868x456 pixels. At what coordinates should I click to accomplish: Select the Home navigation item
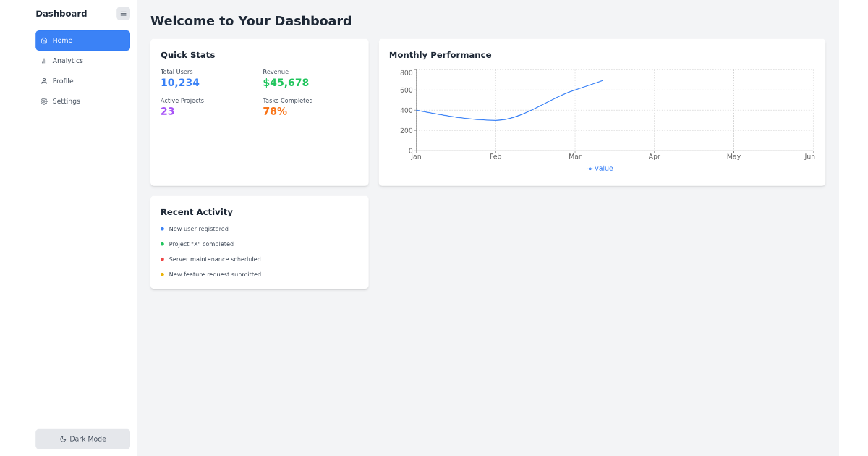61,41
